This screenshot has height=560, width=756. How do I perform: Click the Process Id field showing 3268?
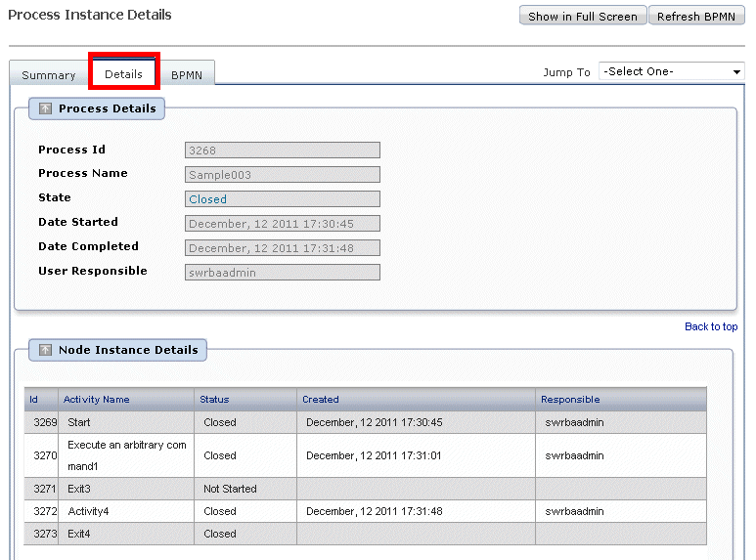point(283,151)
